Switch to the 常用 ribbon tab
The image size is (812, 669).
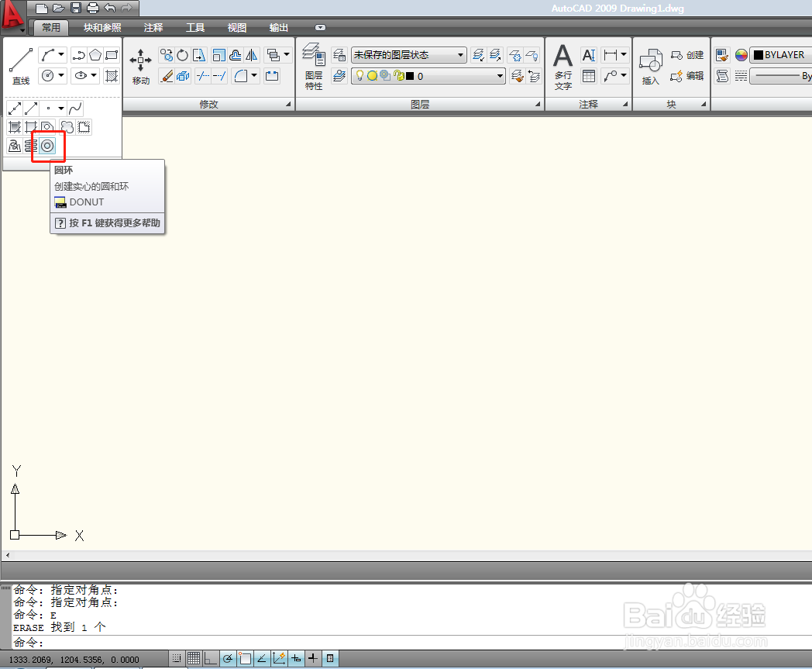pos(51,27)
